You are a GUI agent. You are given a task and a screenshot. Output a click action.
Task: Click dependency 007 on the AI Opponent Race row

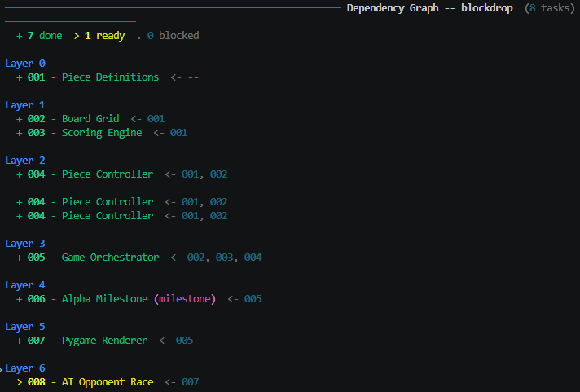click(x=190, y=382)
